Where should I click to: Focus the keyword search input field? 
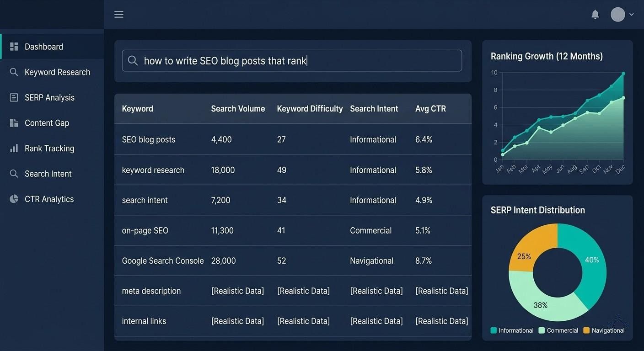click(x=292, y=60)
